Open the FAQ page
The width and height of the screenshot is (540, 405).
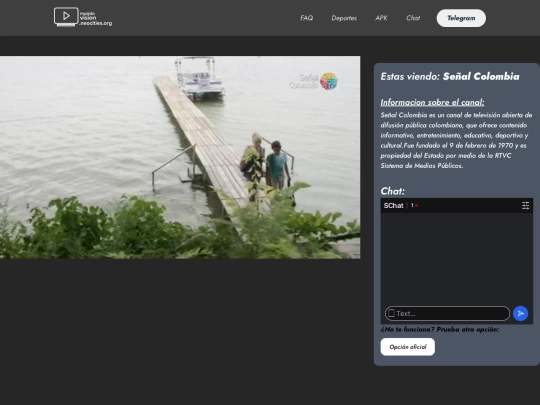click(x=307, y=18)
